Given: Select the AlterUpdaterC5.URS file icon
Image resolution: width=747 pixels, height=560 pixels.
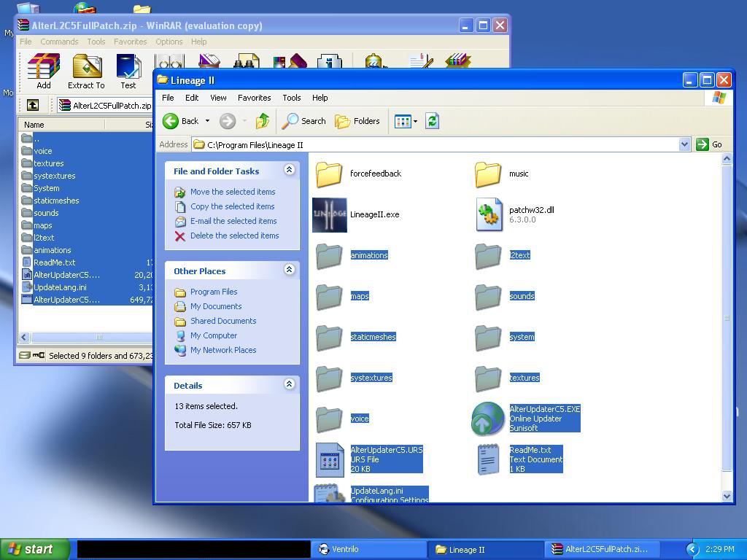Looking at the screenshot, I should click(x=330, y=459).
